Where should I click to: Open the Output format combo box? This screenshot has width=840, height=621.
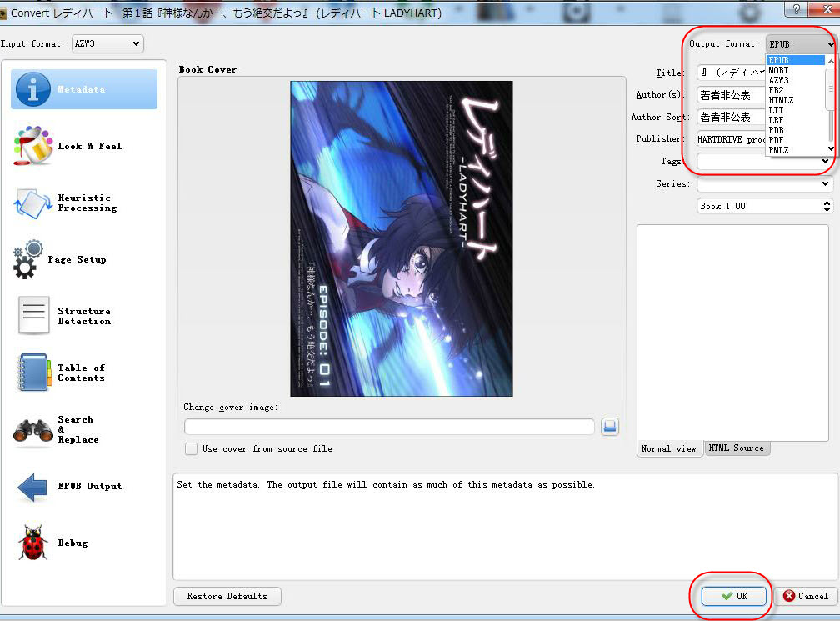point(800,44)
